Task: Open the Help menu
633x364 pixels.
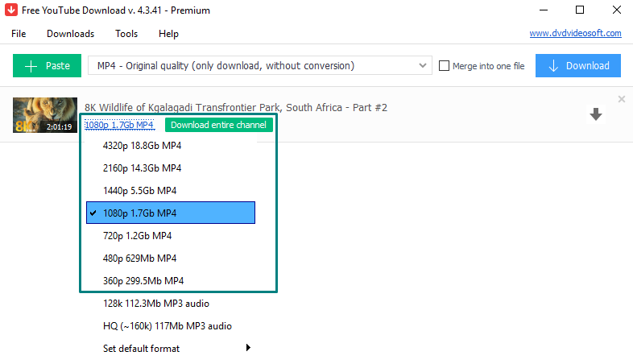Action: pyautogui.click(x=168, y=34)
